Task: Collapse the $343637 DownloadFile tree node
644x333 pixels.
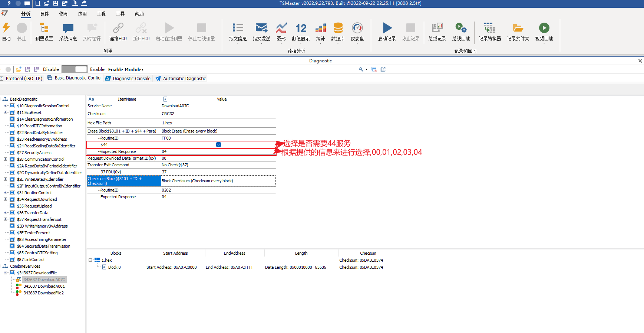Action: (6, 273)
